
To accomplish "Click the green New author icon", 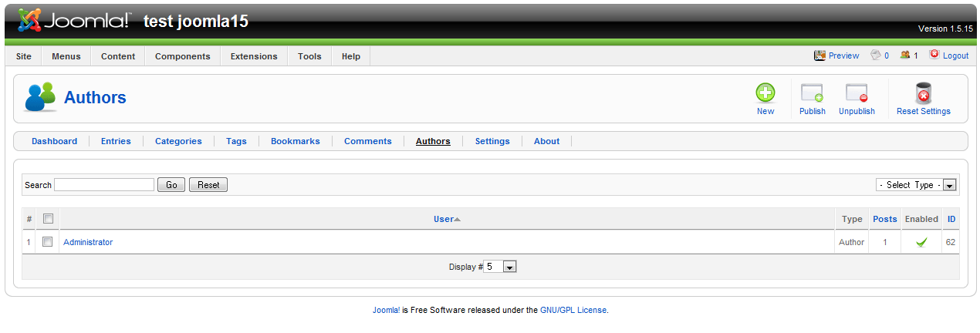I will point(765,93).
